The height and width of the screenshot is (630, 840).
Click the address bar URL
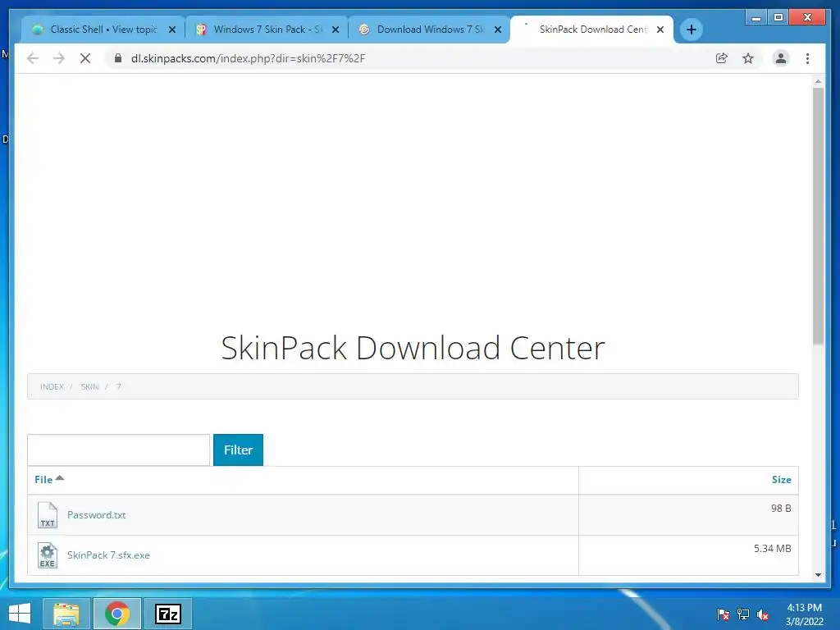(248, 58)
